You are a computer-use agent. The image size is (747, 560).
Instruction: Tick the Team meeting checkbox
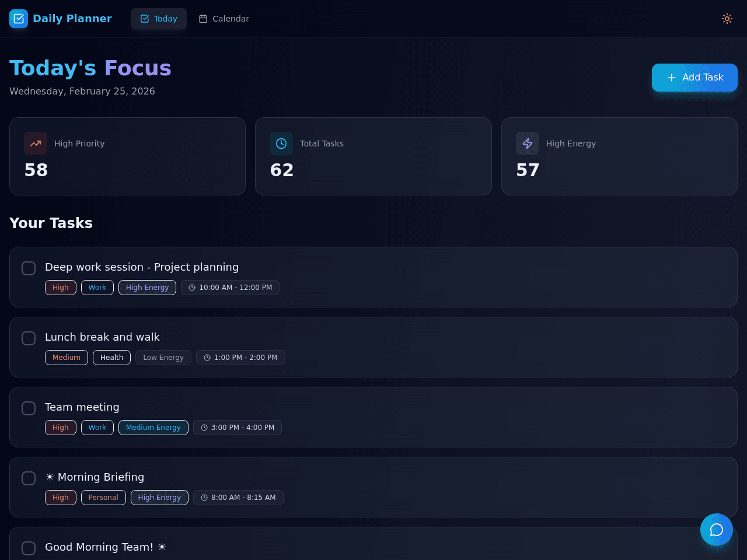[x=29, y=408]
